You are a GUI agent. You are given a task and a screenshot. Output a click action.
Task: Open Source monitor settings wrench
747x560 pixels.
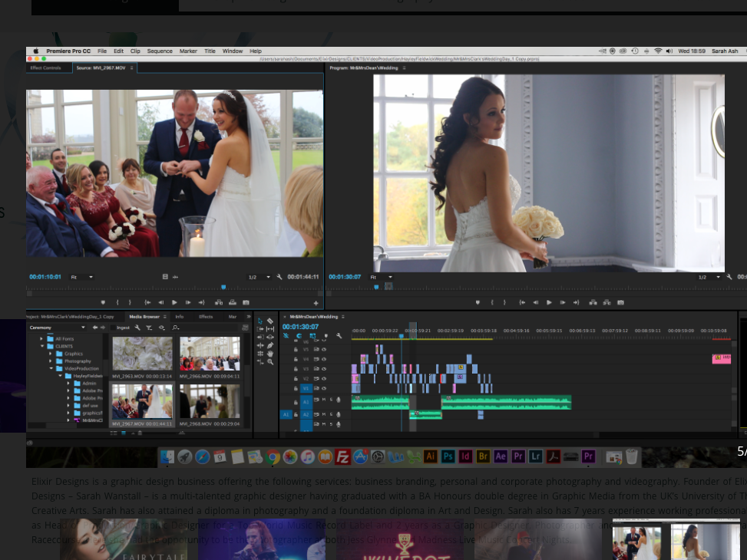279,277
